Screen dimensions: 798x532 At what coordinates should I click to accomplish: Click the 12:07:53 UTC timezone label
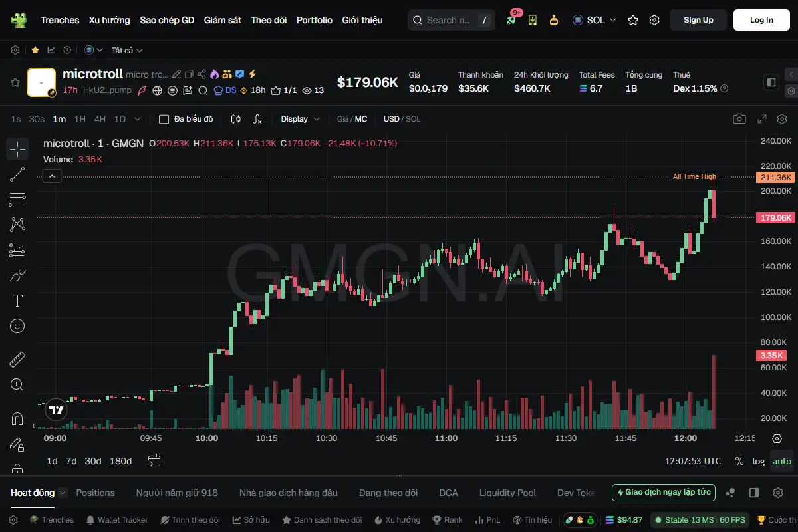click(x=693, y=461)
